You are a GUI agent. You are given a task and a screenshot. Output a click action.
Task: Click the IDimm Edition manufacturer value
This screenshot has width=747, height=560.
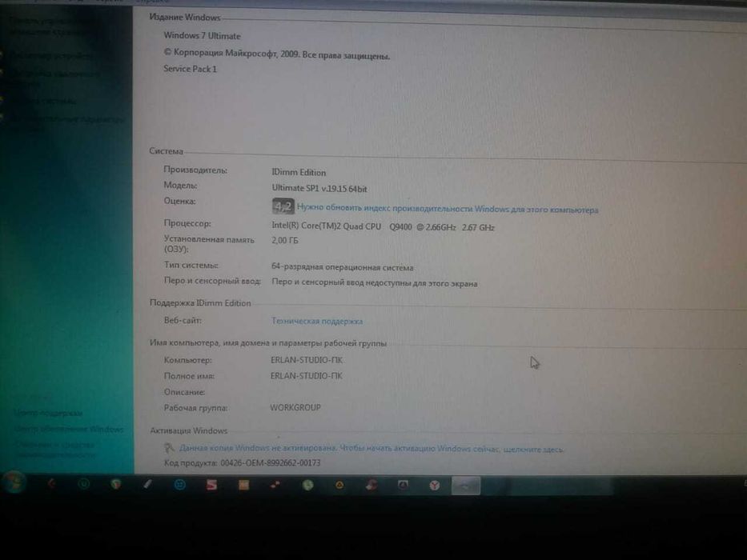point(299,172)
